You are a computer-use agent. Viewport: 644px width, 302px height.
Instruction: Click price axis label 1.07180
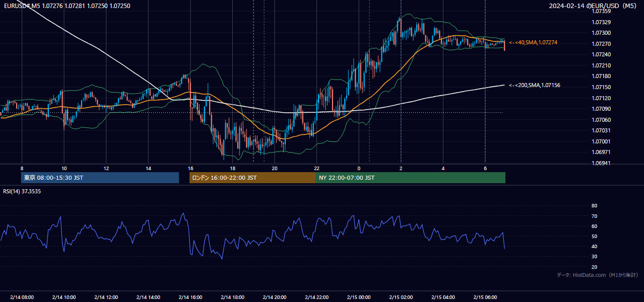[x=601, y=76]
